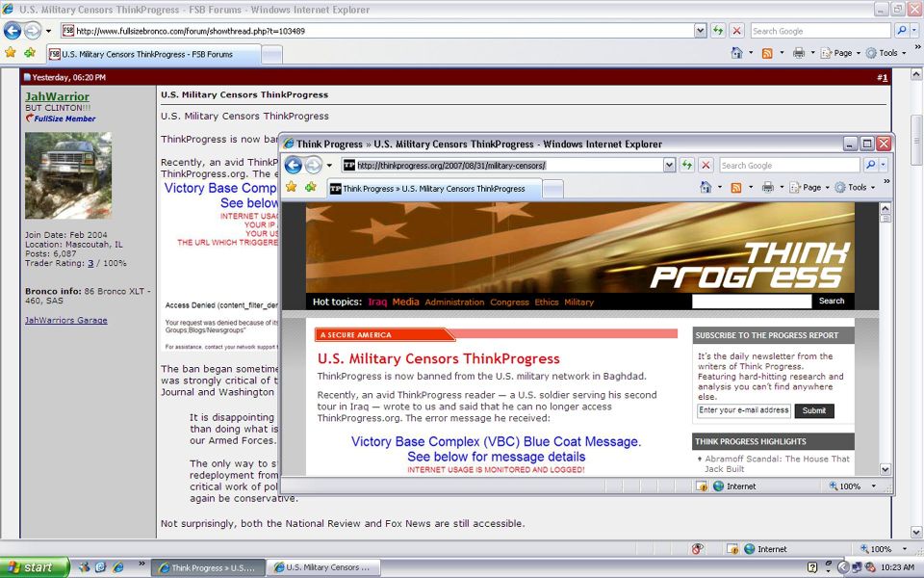Open the Windows Start menu
This screenshot has width=924, height=578.
[x=33, y=567]
